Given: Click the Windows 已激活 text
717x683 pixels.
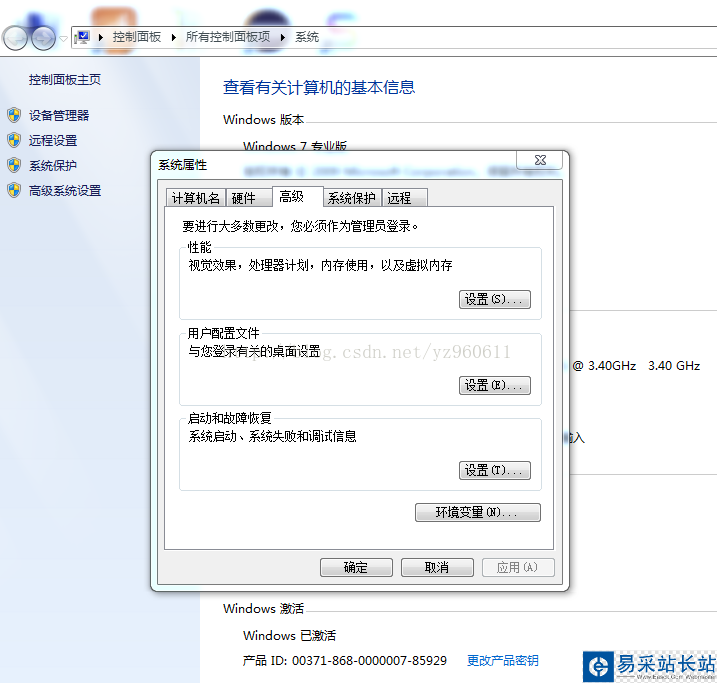Looking at the screenshot, I should coord(289,635).
